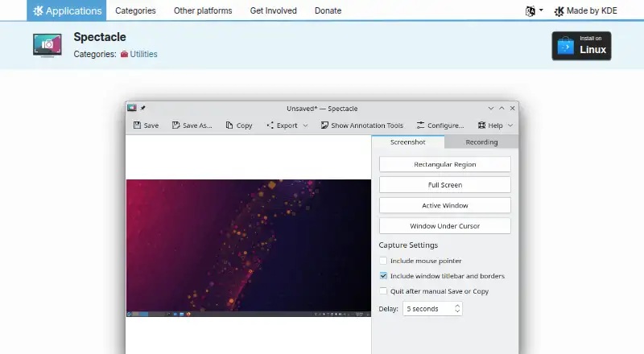This screenshot has height=354, width=644.
Task: Open the language selector dropdown
Action: coord(534,11)
